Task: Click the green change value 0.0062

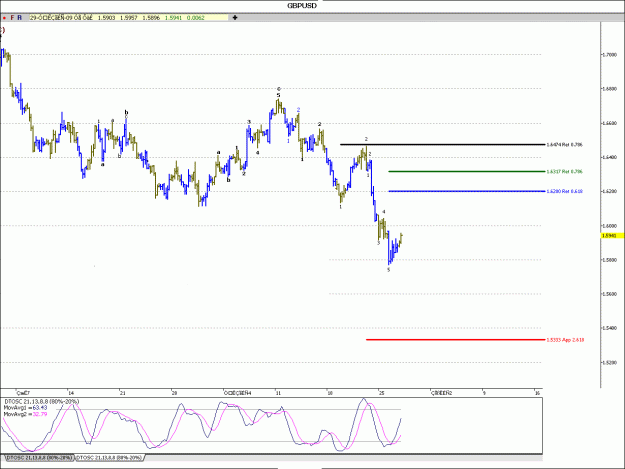Action: pos(196,18)
